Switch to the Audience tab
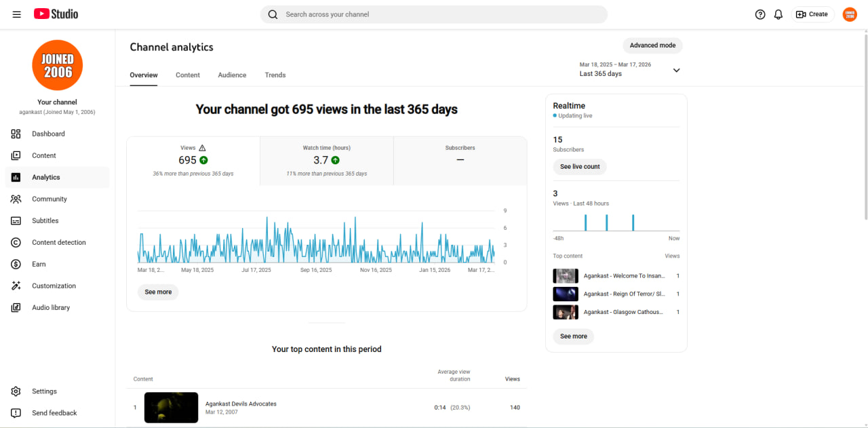868x428 pixels. point(232,75)
